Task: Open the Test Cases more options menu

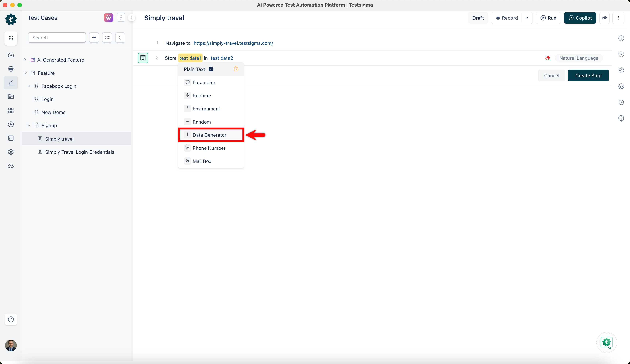Action: [x=121, y=18]
